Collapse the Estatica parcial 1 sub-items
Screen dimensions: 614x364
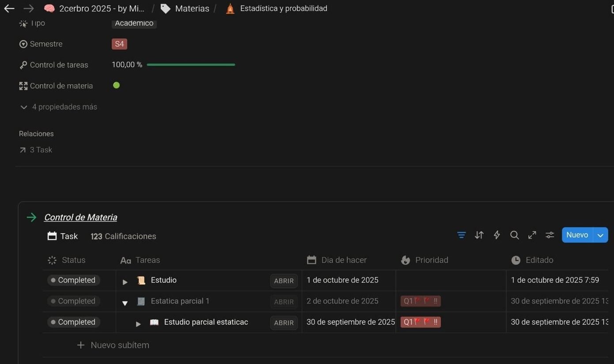click(x=125, y=303)
